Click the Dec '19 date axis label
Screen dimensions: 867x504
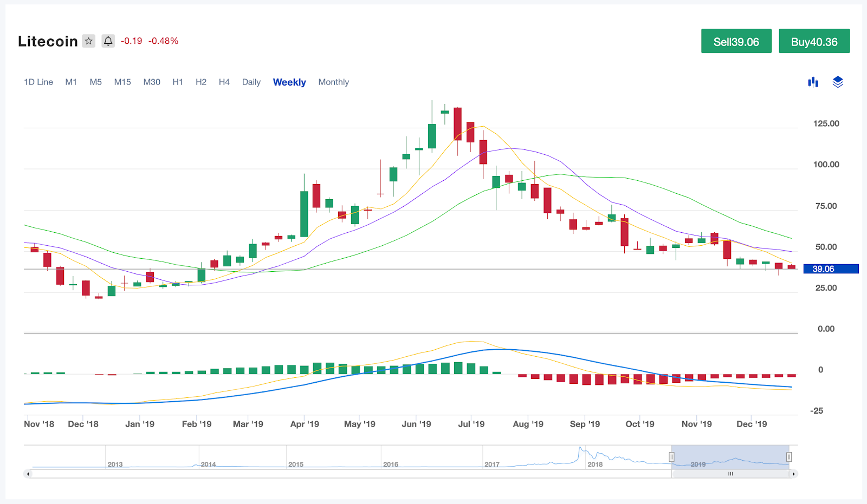(x=752, y=424)
